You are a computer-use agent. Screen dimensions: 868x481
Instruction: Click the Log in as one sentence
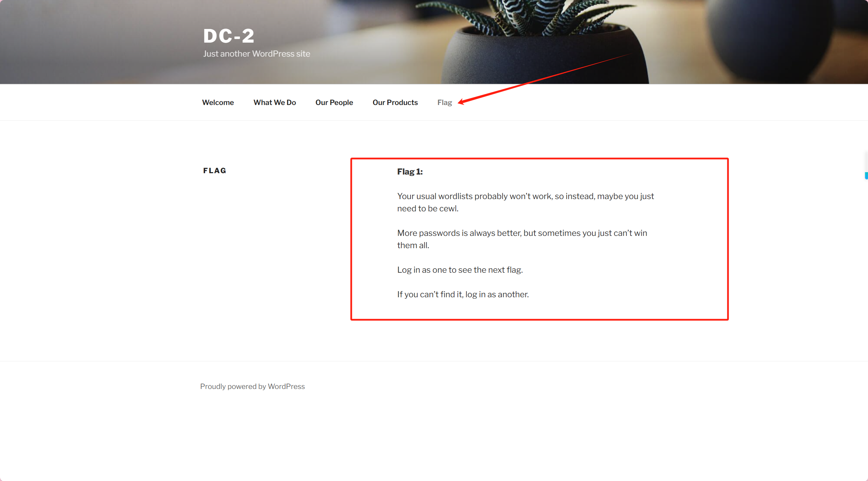point(460,270)
